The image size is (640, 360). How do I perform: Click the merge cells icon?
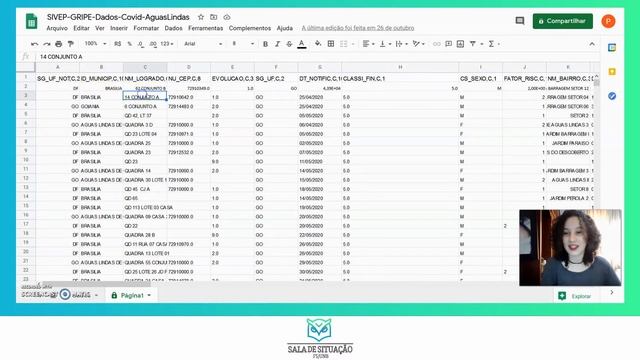(x=344, y=44)
